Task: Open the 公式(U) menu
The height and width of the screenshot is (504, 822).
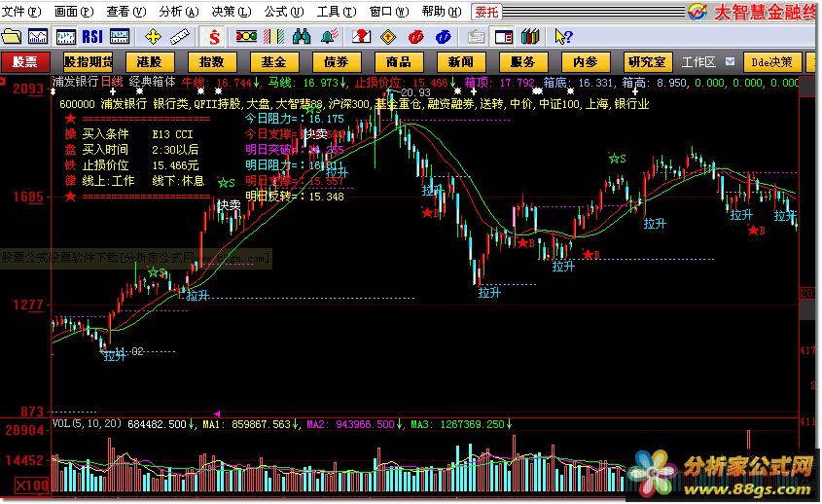Action: pyautogui.click(x=284, y=11)
